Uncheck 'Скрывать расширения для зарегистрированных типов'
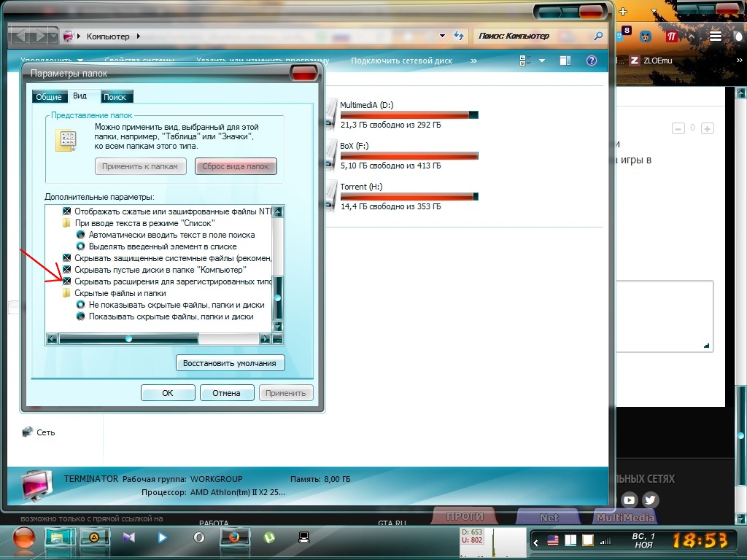Screen dimensions: 747x560 pyautogui.click(x=66, y=281)
